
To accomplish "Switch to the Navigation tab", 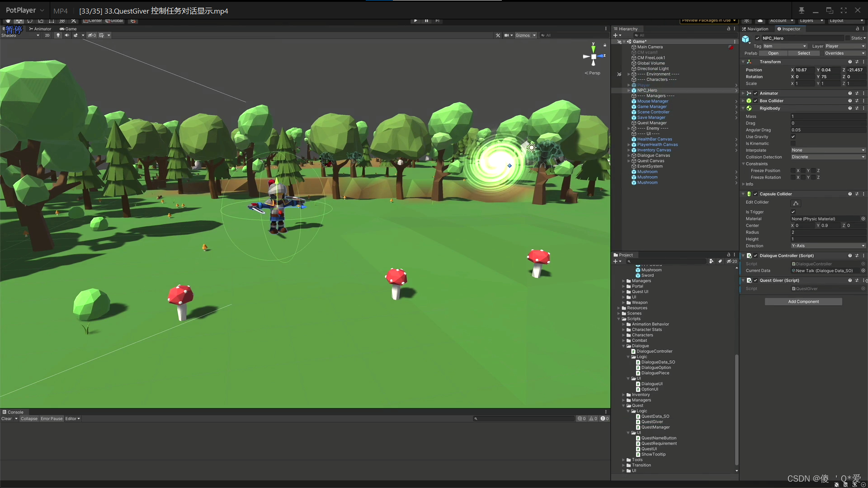I will (x=756, y=29).
